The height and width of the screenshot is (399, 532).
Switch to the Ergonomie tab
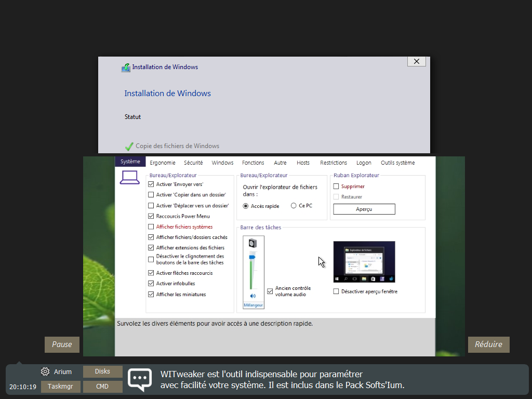pos(163,163)
